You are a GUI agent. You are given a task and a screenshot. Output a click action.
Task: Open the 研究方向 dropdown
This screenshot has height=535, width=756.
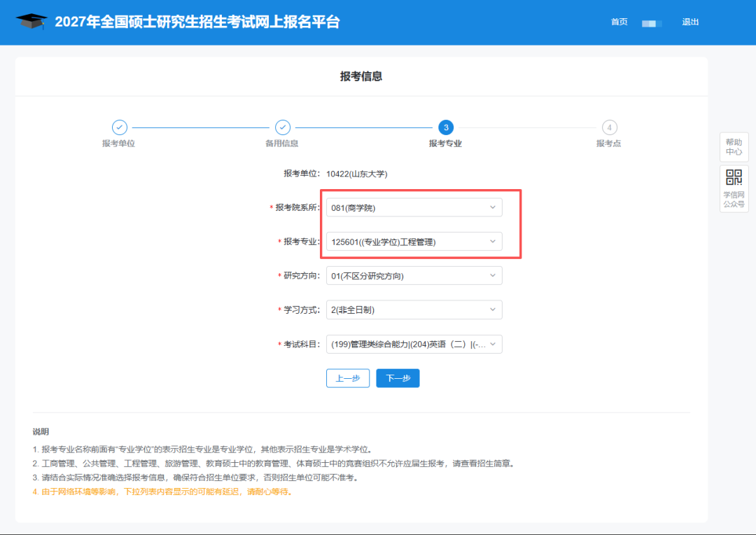(x=414, y=276)
